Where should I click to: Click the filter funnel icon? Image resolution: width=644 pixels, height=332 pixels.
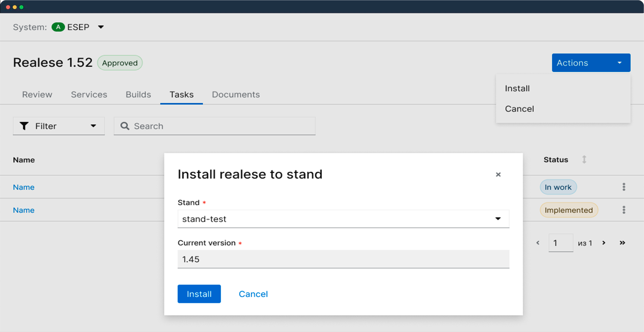pos(24,126)
